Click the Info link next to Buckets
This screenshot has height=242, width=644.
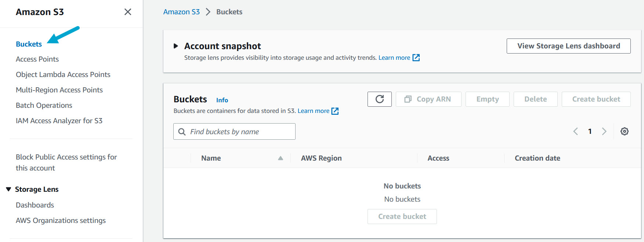click(x=222, y=100)
